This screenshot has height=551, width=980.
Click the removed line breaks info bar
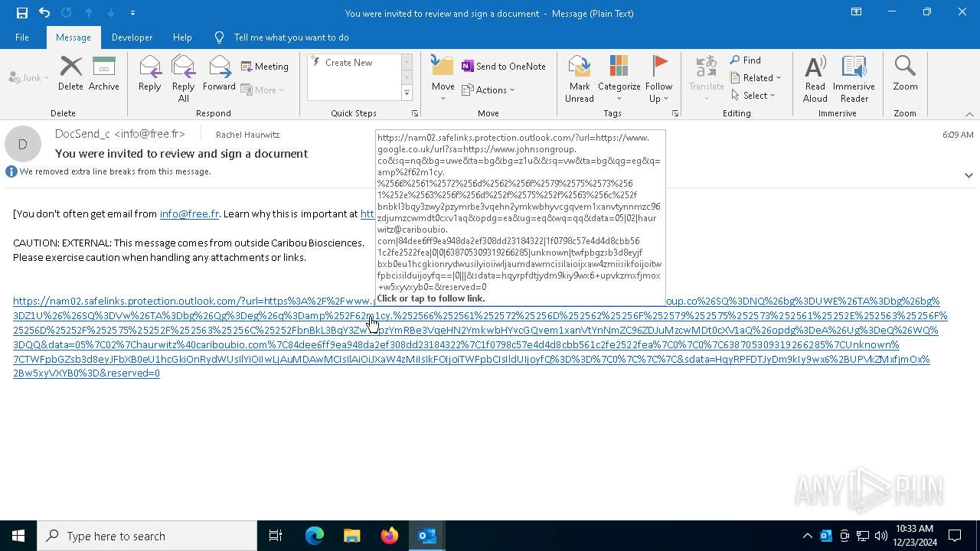[108, 171]
